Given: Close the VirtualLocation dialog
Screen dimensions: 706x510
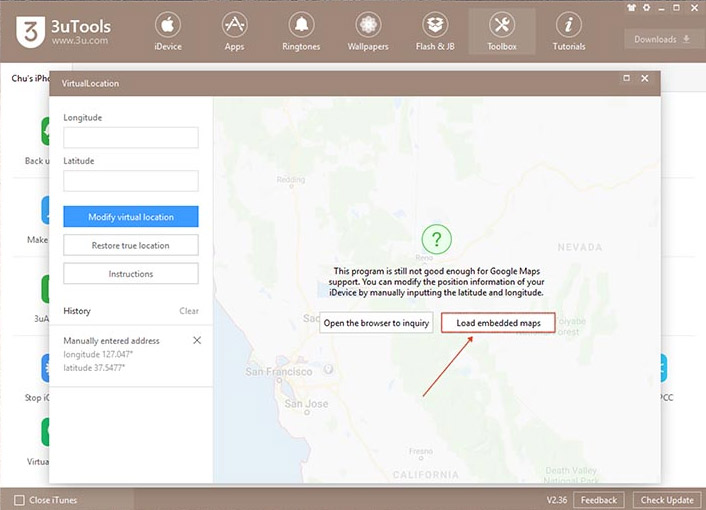Looking at the screenshot, I should [x=645, y=78].
